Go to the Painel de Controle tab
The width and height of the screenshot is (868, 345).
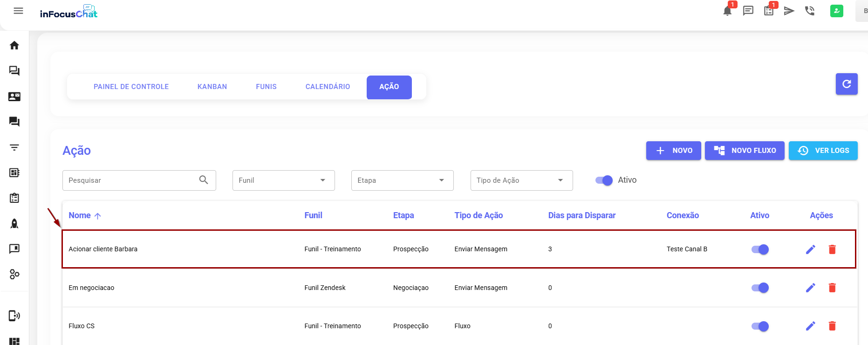click(x=131, y=87)
